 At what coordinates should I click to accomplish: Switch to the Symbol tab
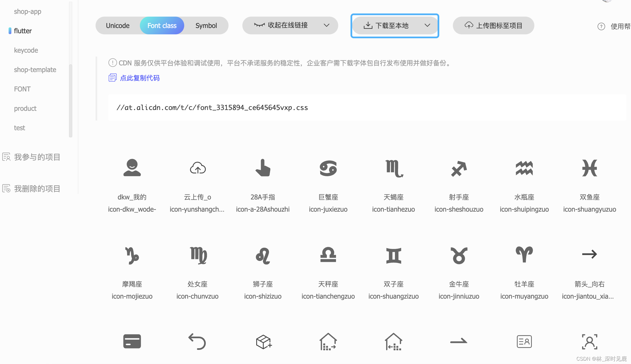[x=206, y=25]
